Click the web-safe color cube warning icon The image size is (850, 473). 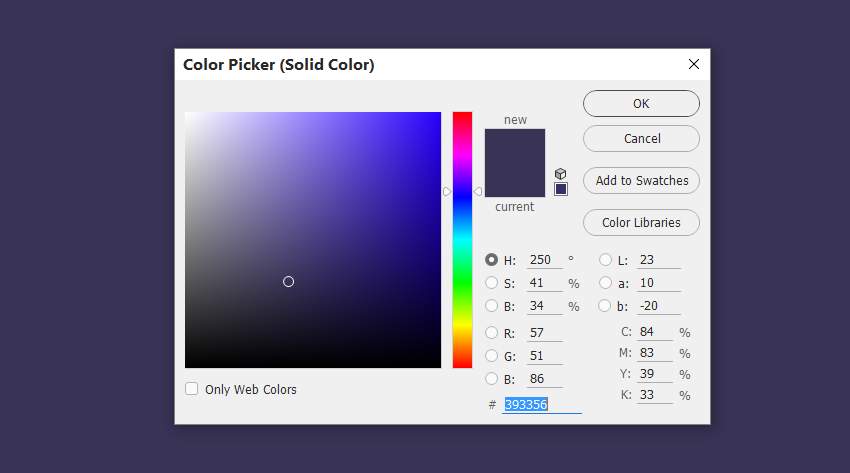(x=560, y=173)
